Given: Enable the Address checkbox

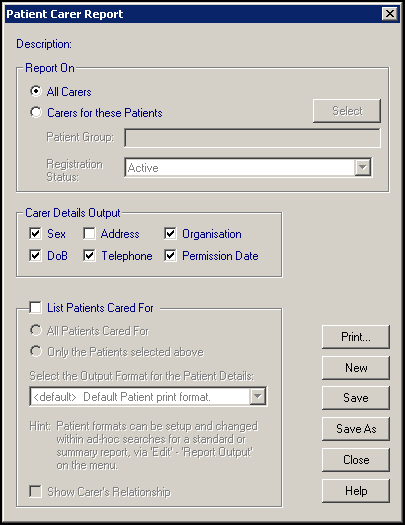Looking at the screenshot, I should pyautogui.click(x=89, y=233).
